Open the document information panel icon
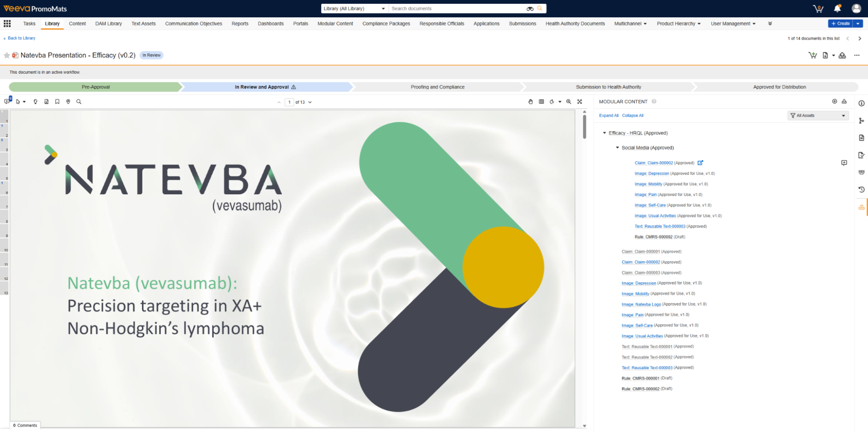The height and width of the screenshot is (432, 868). click(x=861, y=104)
